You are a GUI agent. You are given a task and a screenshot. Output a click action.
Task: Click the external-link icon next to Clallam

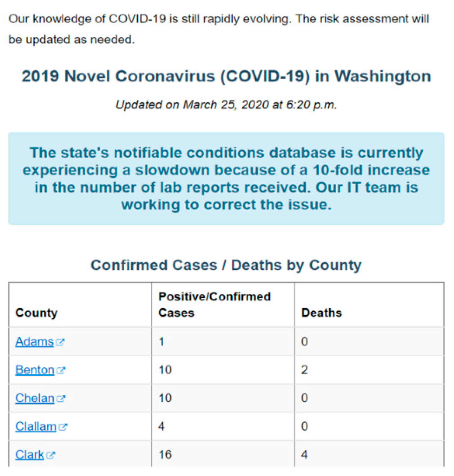coord(63,427)
